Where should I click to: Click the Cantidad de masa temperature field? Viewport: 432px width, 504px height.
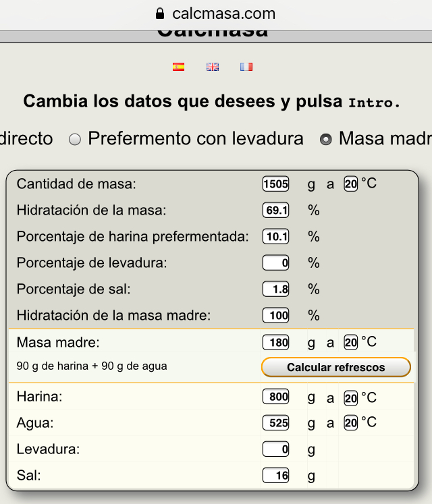pos(350,184)
